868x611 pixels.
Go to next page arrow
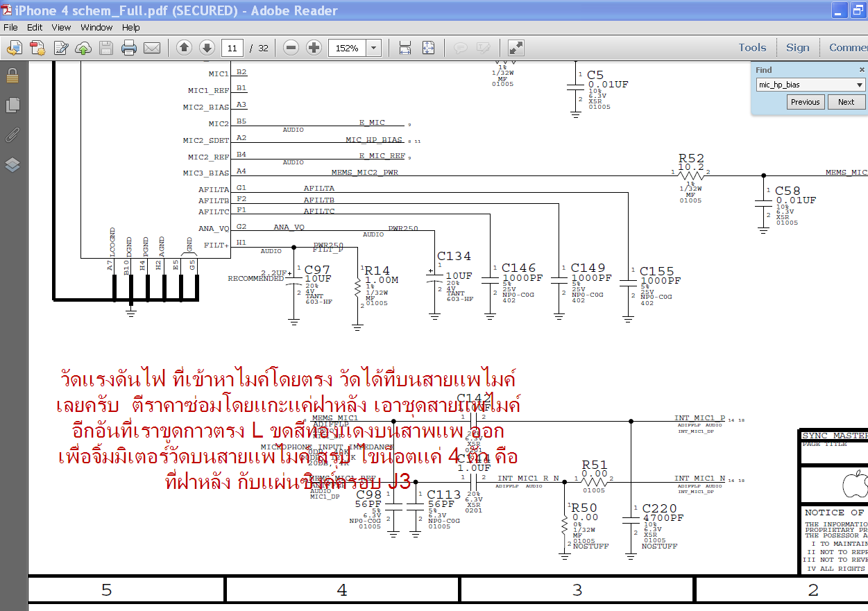pos(206,48)
